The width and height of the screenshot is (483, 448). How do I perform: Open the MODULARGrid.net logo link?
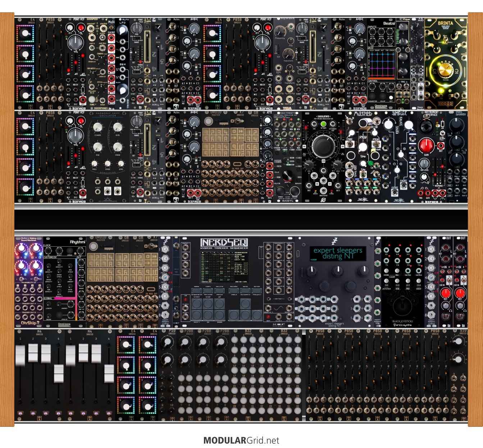click(x=241, y=440)
